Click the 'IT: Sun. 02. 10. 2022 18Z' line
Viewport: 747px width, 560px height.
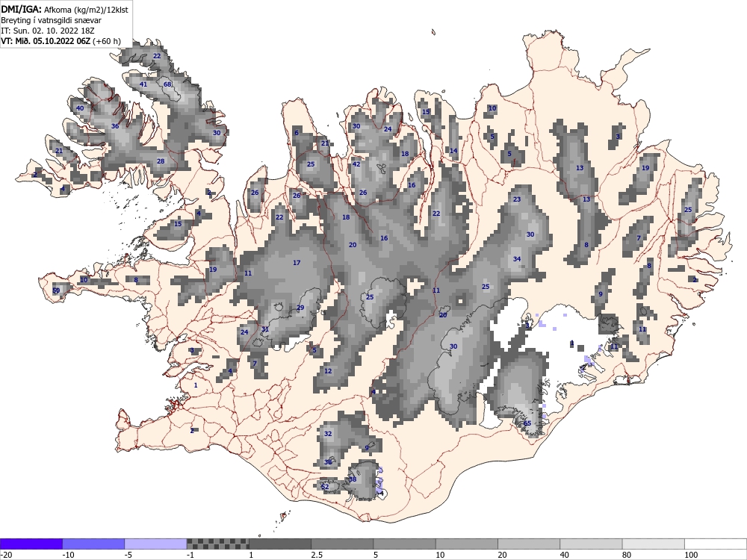coord(48,31)
